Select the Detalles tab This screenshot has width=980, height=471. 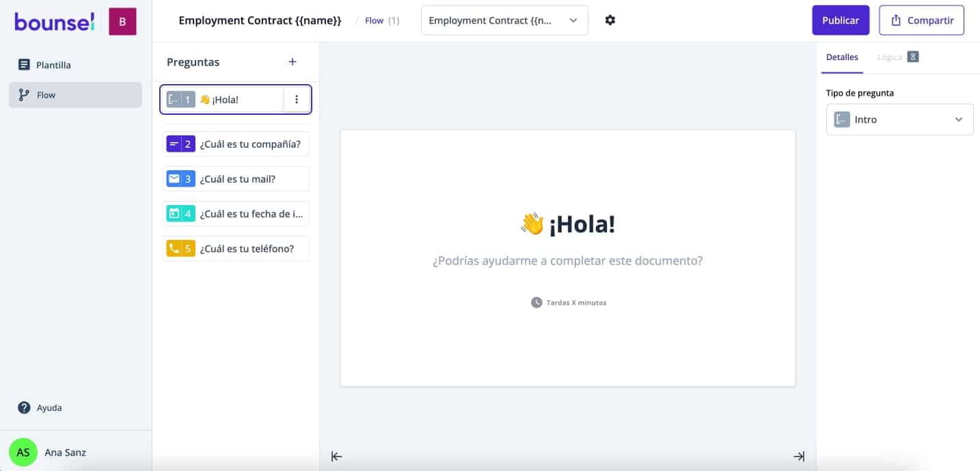(842, 57)
